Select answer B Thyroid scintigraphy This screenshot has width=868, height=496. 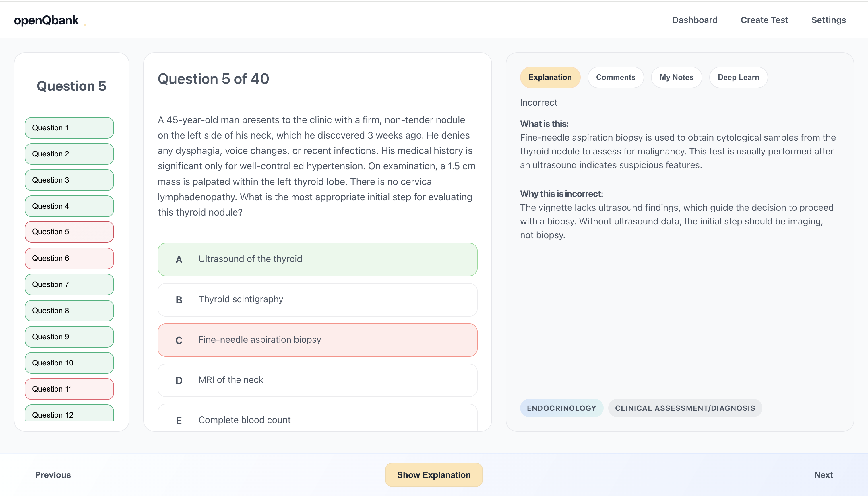point(317,299)
